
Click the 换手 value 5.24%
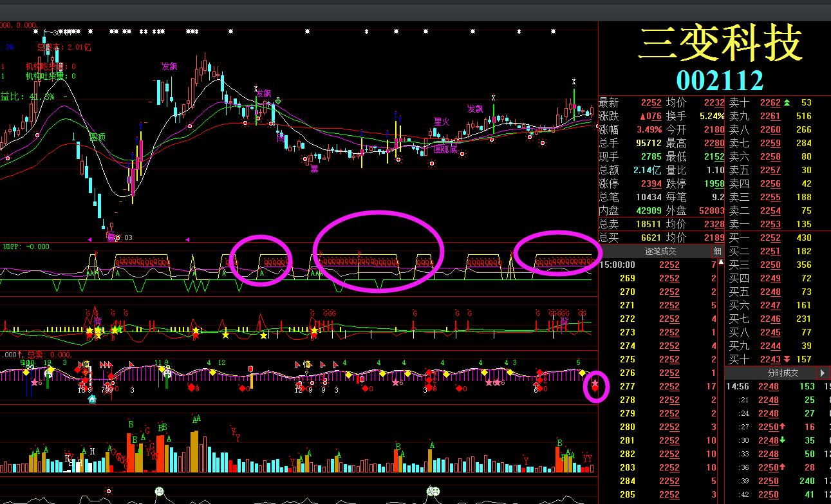point(711,116)
